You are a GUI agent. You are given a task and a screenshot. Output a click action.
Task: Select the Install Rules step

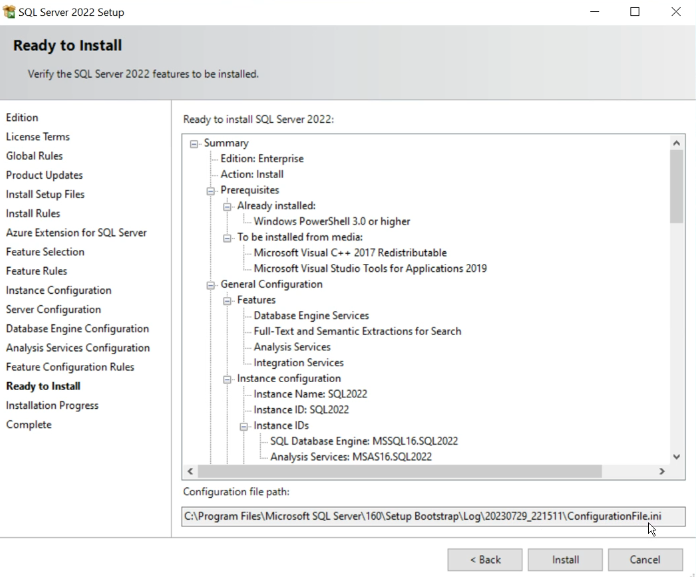click(33, 213)
